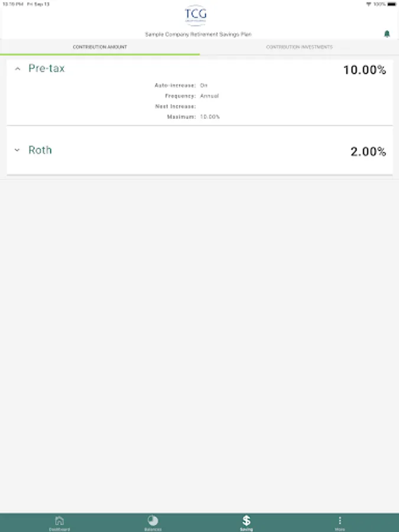Select the Contribution Amount tab
Image resolution: width=399 pixels, height=532 pixels.
tap(100, 47)
